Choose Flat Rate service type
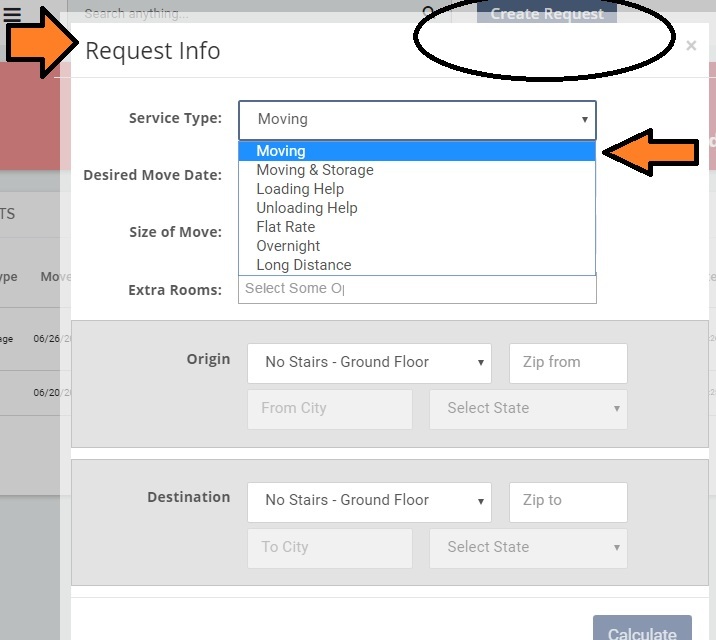The width and height of the screenshot is (716, 640). click(416, 227)
